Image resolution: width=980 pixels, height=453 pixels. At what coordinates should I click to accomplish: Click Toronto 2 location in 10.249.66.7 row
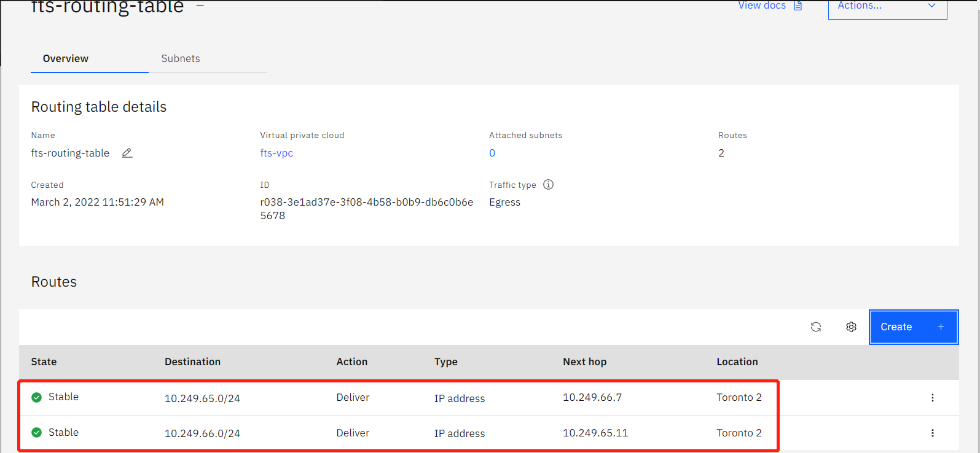739,398
